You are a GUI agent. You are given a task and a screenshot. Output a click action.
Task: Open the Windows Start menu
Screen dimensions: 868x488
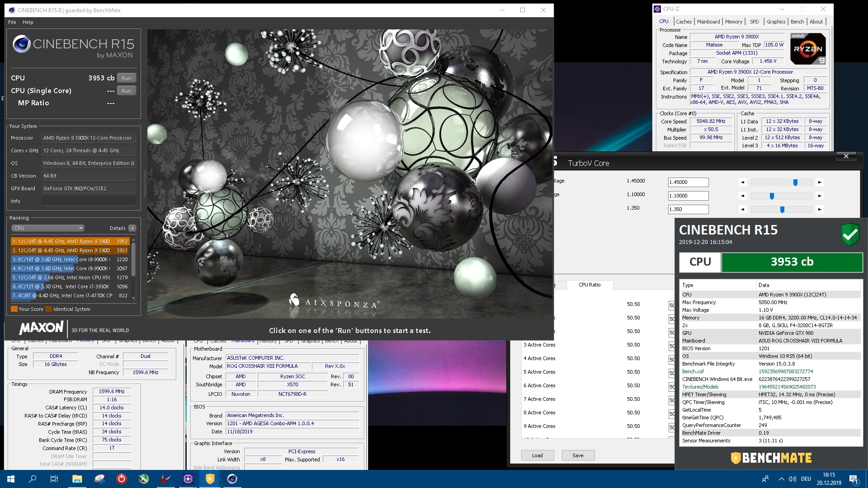click(11, 479)
